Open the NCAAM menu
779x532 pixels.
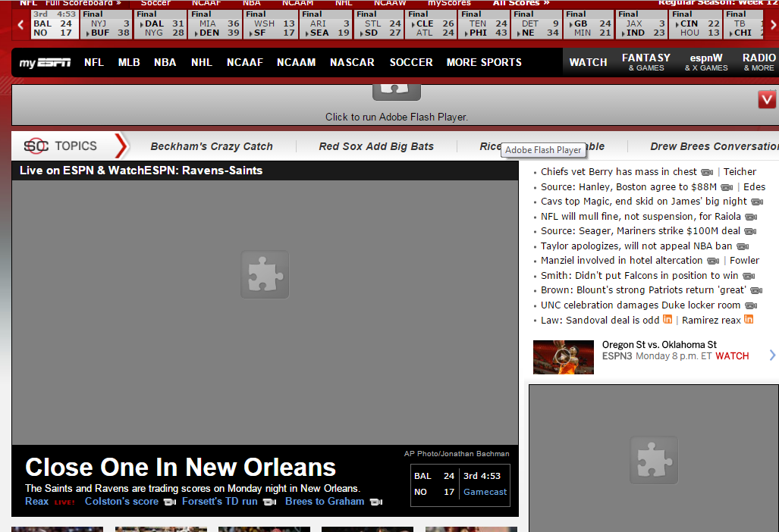(296, 63)
